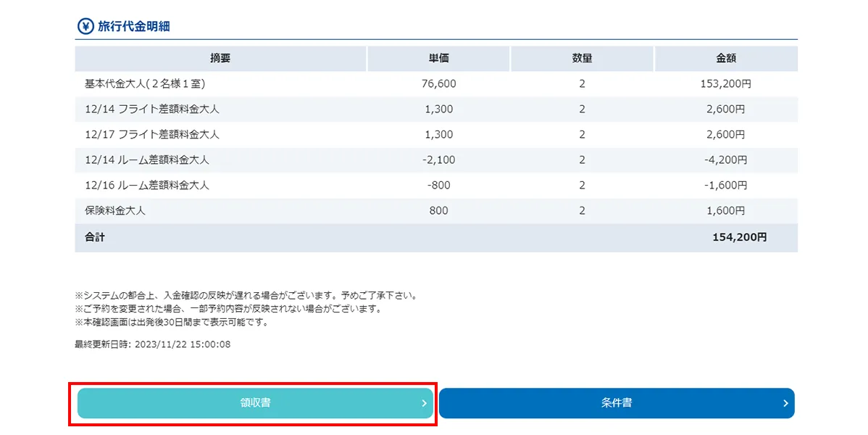Select the chevron arrow inside the 領収書 button
The height and width of the screenshot is (435, 868).
click(425, 403)
